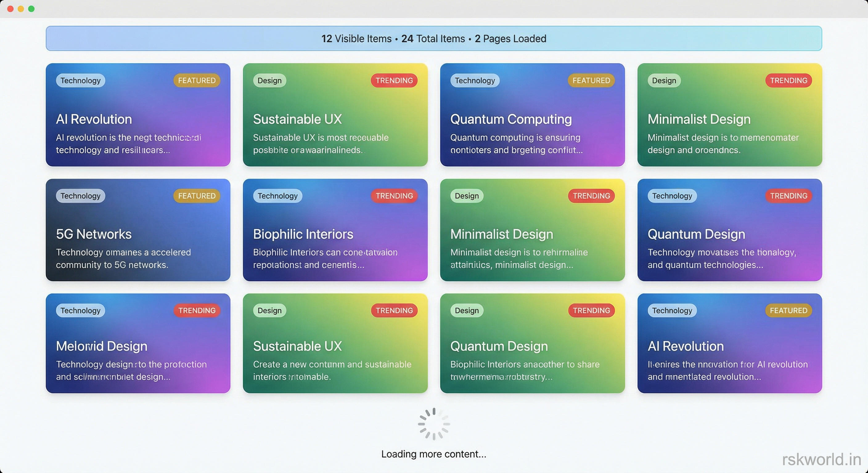Select Technology tag on Melovid Design card
Viewport: 868px width, 473px height.
tap(80, 310)
